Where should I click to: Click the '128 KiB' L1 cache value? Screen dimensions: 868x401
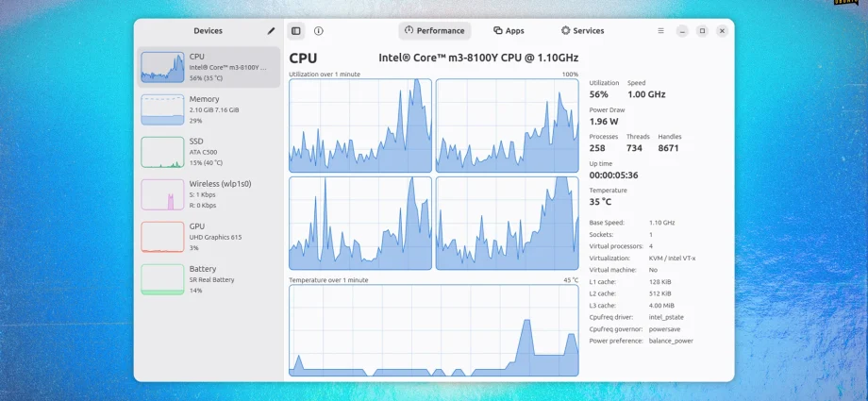tap(659, 282)
